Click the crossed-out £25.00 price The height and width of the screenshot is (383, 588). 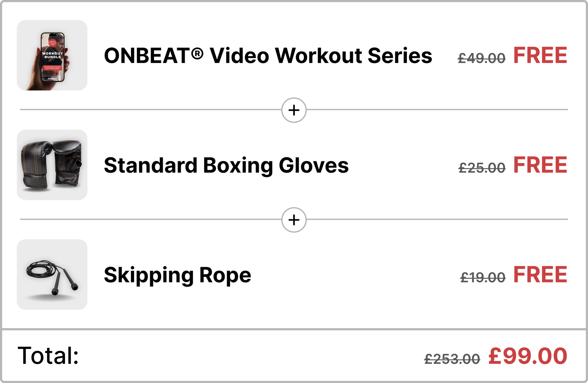click(x=482, y=168)
